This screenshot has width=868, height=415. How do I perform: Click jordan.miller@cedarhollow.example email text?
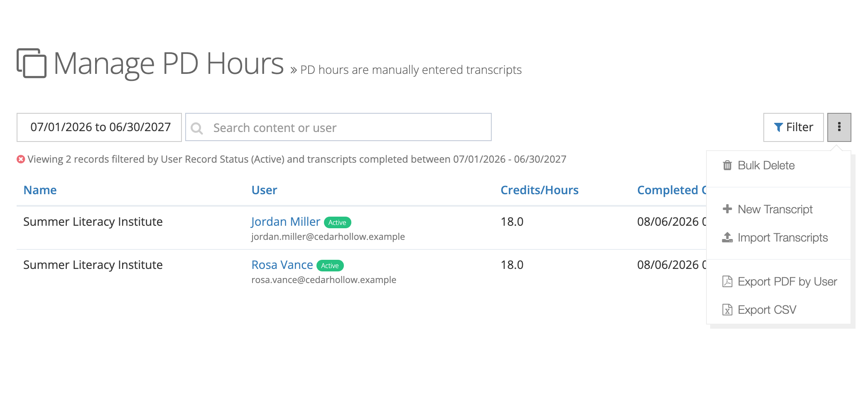(x=328, y=237)
